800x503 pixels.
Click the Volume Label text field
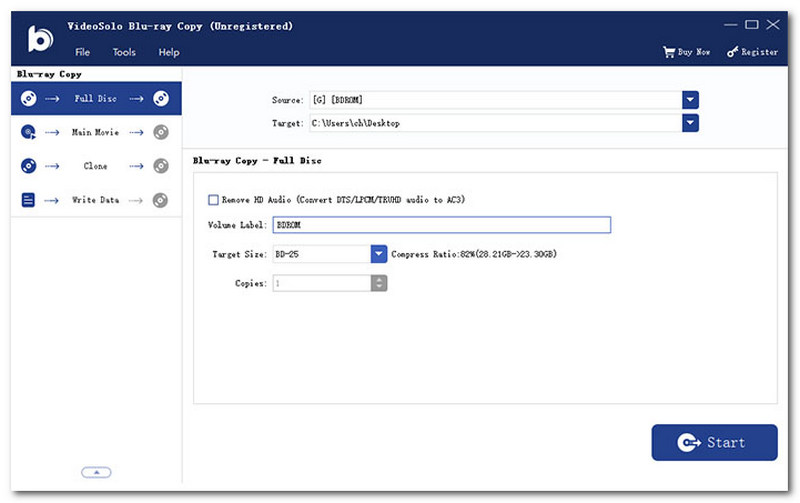(x=440, y=225)
